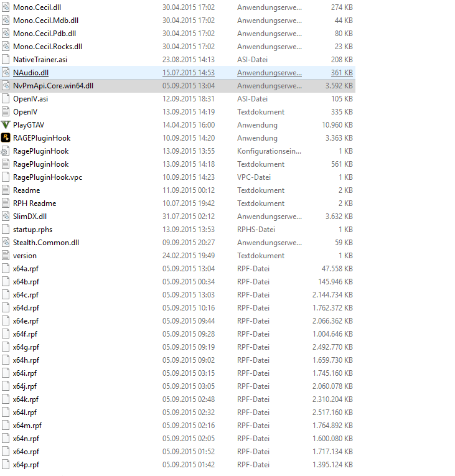Click the SlimDX.dll file icon
Screen dimensions: 455x476
(6, 216)
